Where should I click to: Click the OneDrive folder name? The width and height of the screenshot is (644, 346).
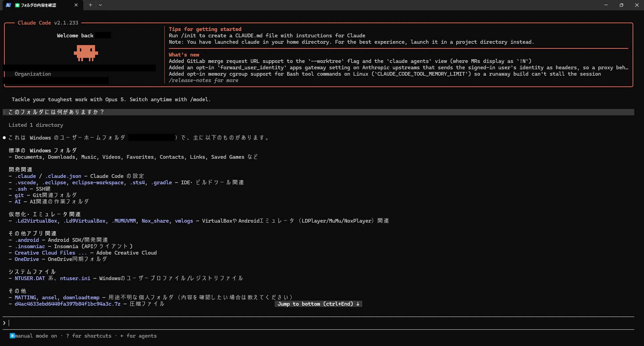pos(27,259)
